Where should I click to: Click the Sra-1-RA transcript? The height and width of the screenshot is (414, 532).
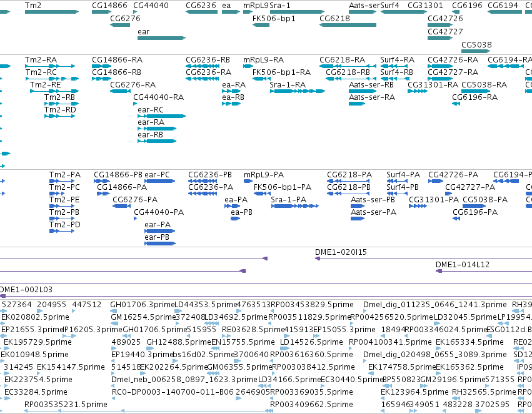pyautogui.click(x=297, y=91)
